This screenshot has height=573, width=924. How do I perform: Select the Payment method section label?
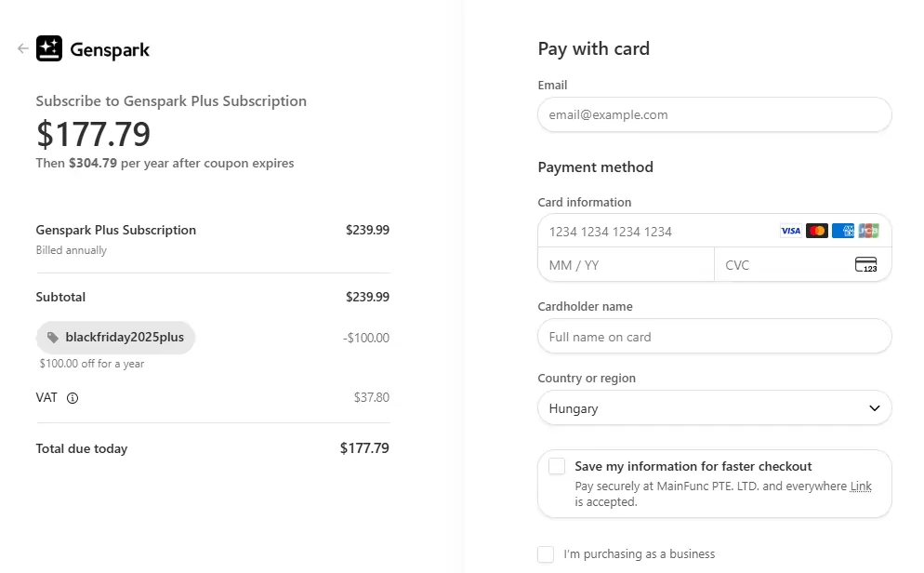(595, 167)
